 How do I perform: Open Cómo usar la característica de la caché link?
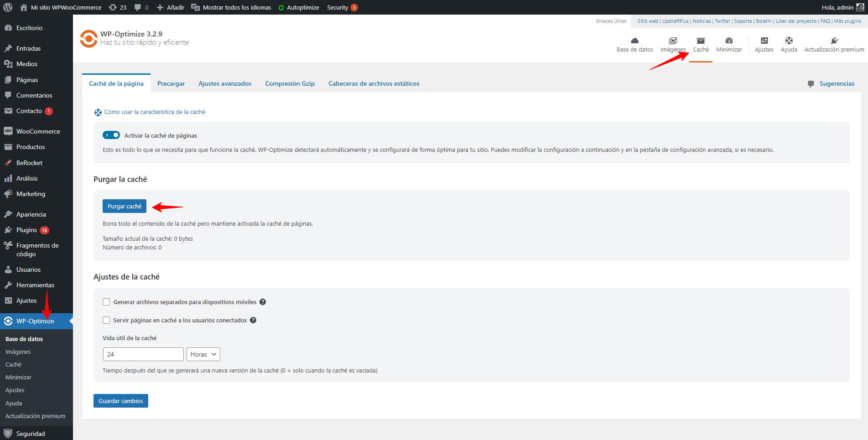click(x=155, y=112)
